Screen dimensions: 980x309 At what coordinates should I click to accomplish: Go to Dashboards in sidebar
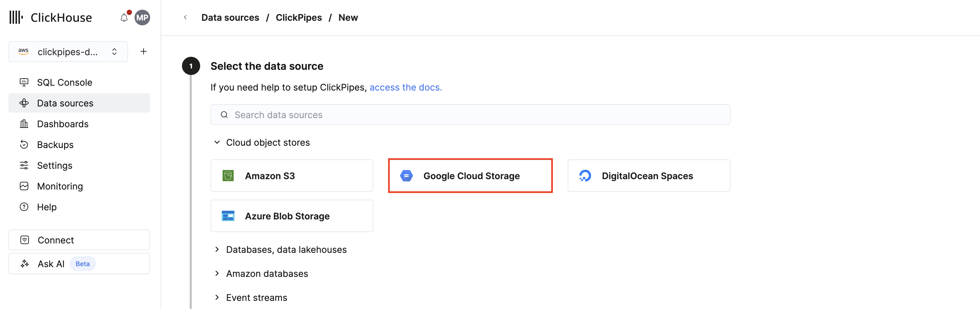(x=62, y=124)
